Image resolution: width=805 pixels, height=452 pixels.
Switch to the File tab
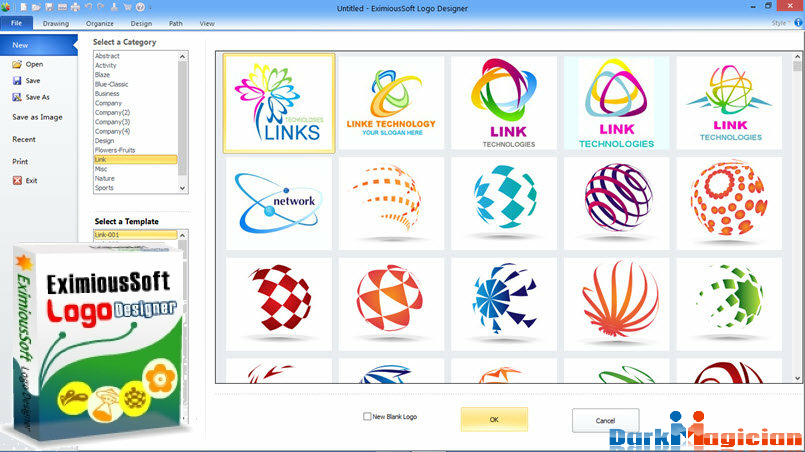pos(16,23)
